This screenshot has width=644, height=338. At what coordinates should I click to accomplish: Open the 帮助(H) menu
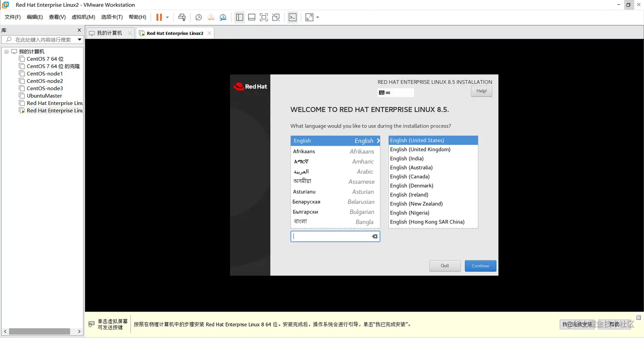[x=137, y=17]
